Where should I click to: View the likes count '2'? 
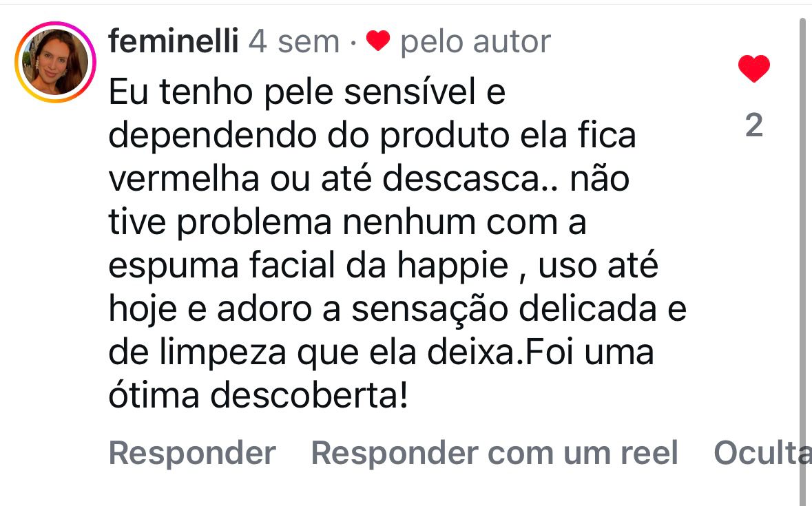(x=754, y=126)
